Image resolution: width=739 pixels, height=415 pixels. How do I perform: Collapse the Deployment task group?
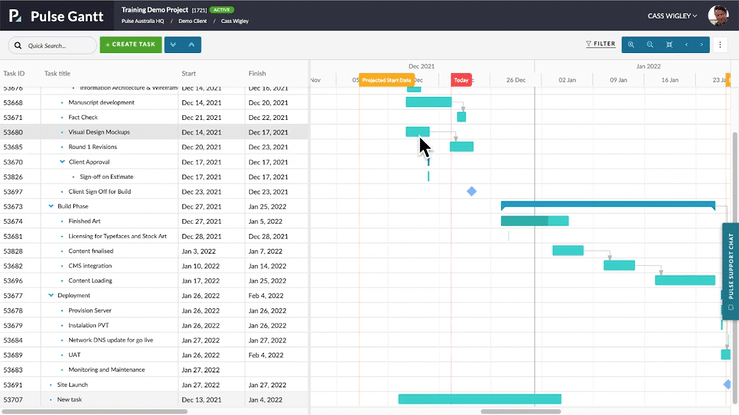tap(51, 296)
